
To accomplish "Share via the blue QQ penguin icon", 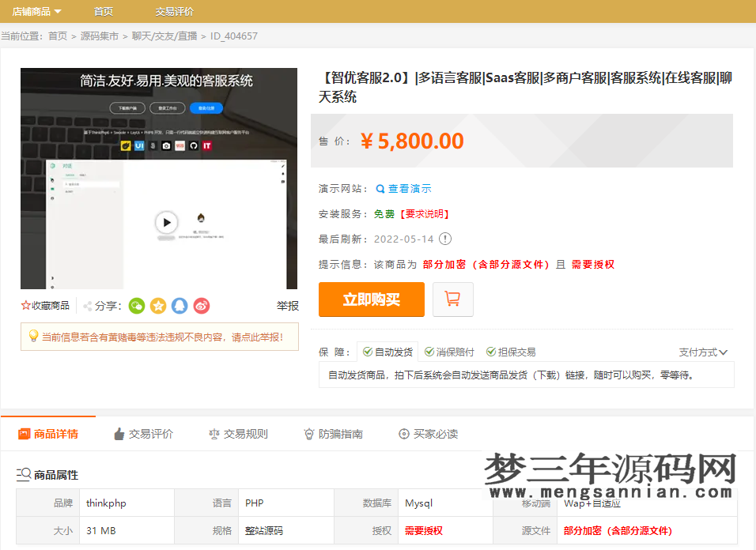I will [x=180, y=305].
